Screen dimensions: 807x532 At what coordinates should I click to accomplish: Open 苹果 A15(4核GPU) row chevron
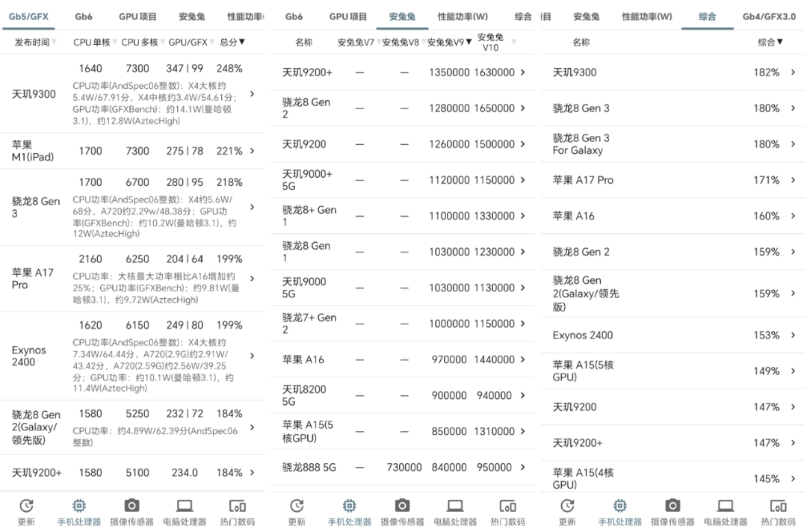pyautogui.click(x=793, y=478)
